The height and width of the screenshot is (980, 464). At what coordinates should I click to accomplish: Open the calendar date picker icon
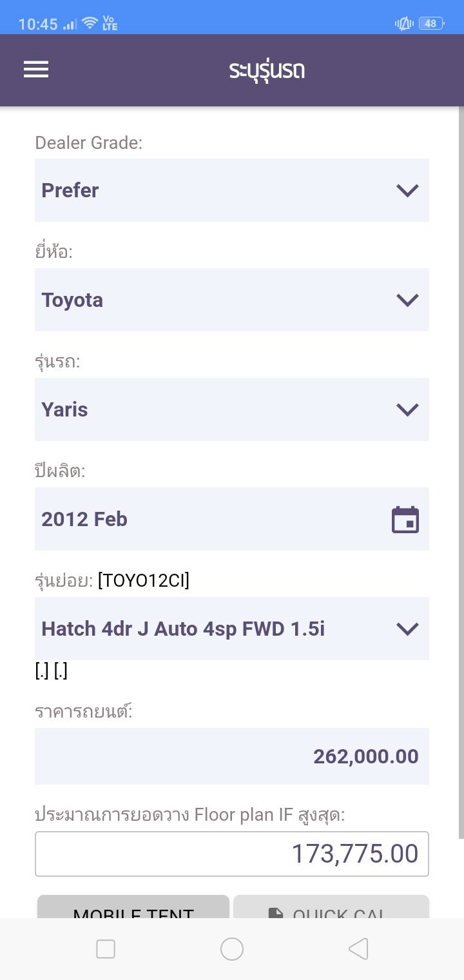point(405,520)
